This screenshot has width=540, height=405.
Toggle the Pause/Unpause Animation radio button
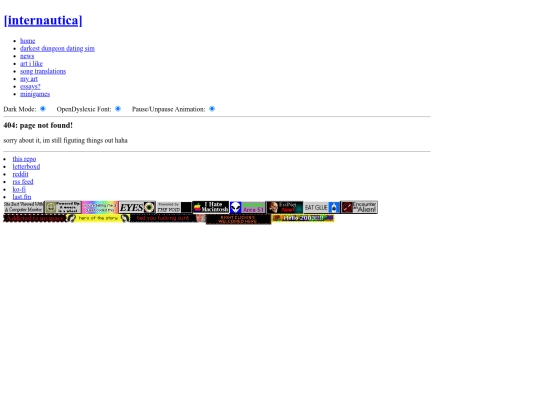(x=212, y=109)
